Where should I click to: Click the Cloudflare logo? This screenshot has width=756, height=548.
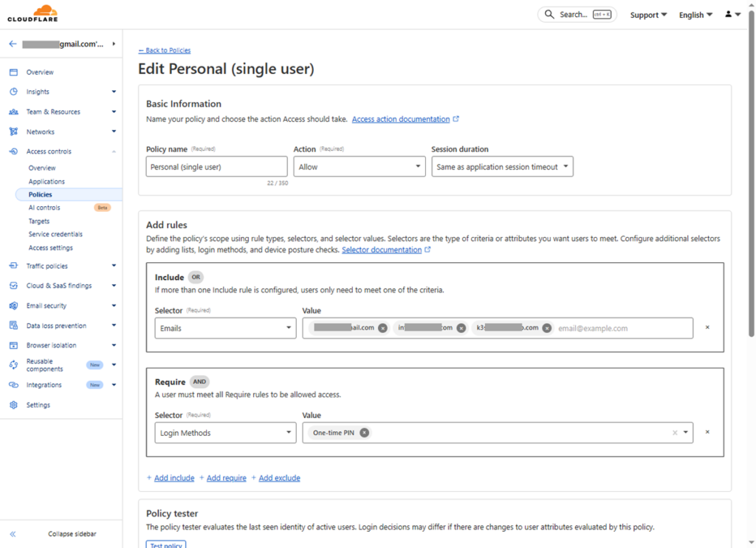tap(32, 13)
